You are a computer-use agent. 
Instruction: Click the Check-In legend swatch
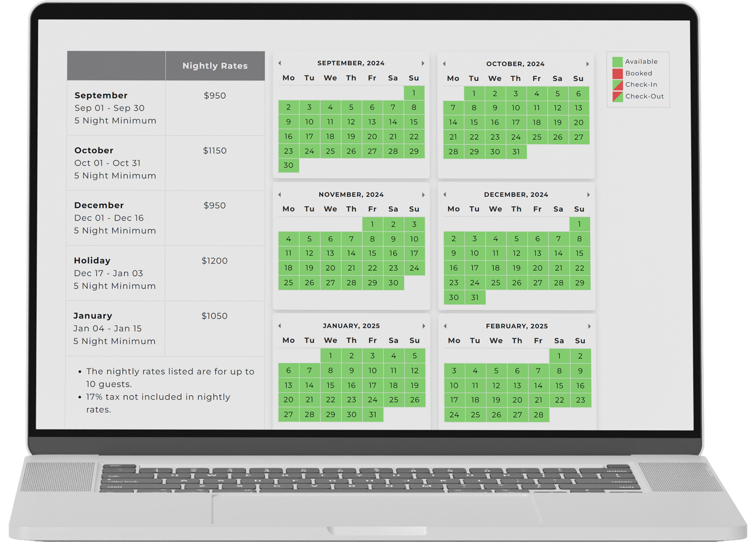pos(618,85)
